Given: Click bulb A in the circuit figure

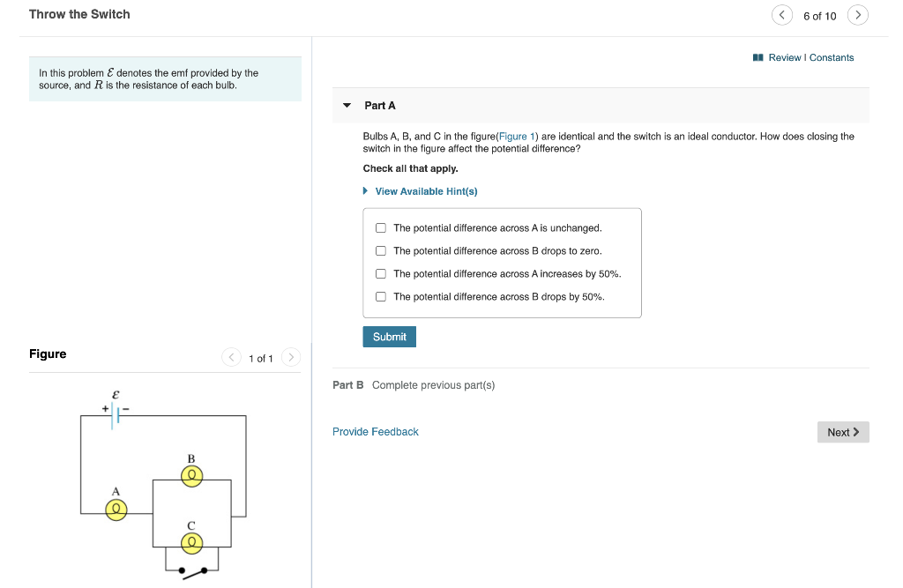Looking at the screenshot, I should [116, 509].
